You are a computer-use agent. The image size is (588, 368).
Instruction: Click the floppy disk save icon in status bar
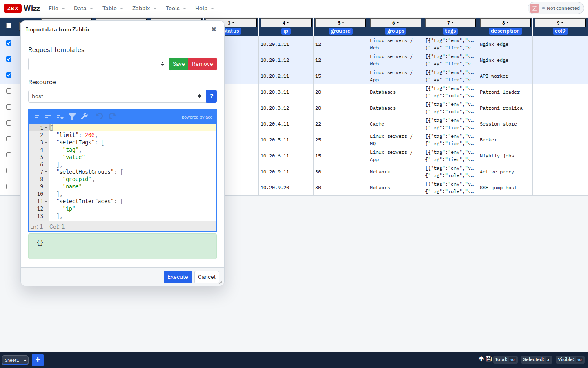[x=488, y=359]
